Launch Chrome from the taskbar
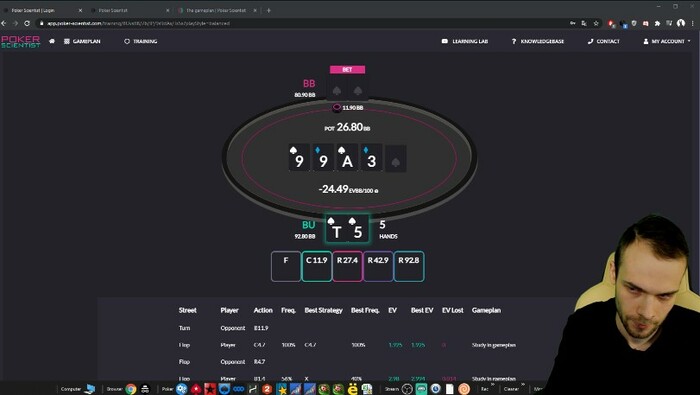700x395 pixels. pyautogui.click(x=130, y=389)
